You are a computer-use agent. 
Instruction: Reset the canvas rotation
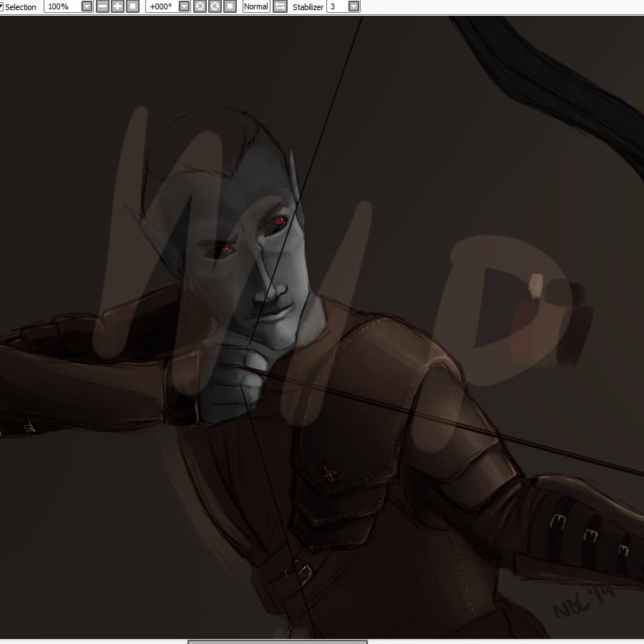point(230,6)
